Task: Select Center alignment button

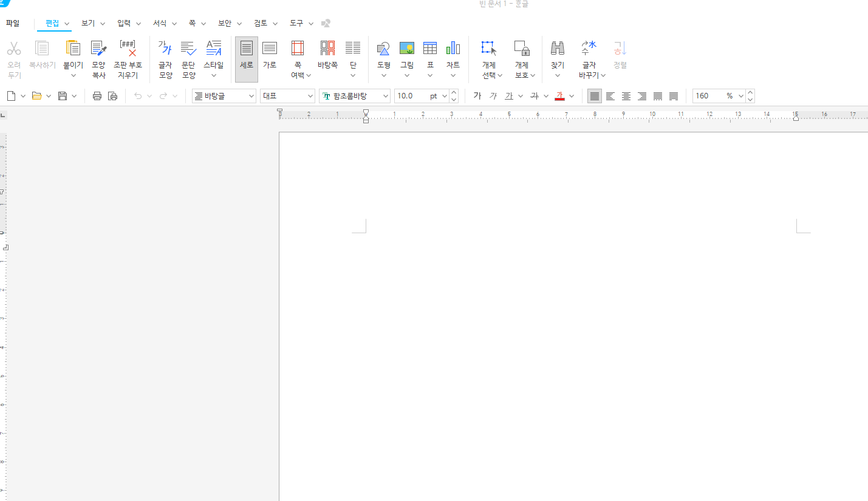Action: (x=626, y=96)
